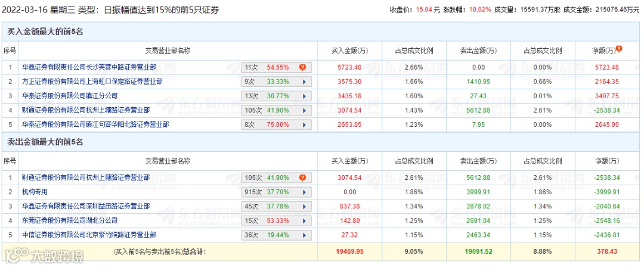Click sell amount 1410.95 for 方正证券
Image resolution: width=644 pixels, height=268 pixels.
click(478, 82)
